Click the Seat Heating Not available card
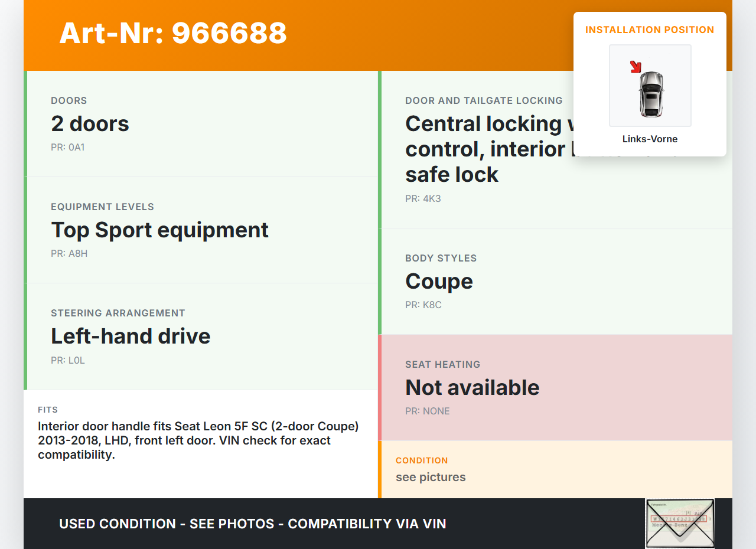 click(x=555, y=388)
